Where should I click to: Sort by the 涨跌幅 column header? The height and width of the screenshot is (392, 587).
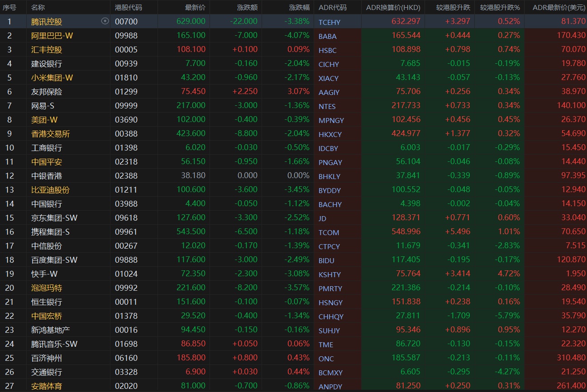[299, 7]
